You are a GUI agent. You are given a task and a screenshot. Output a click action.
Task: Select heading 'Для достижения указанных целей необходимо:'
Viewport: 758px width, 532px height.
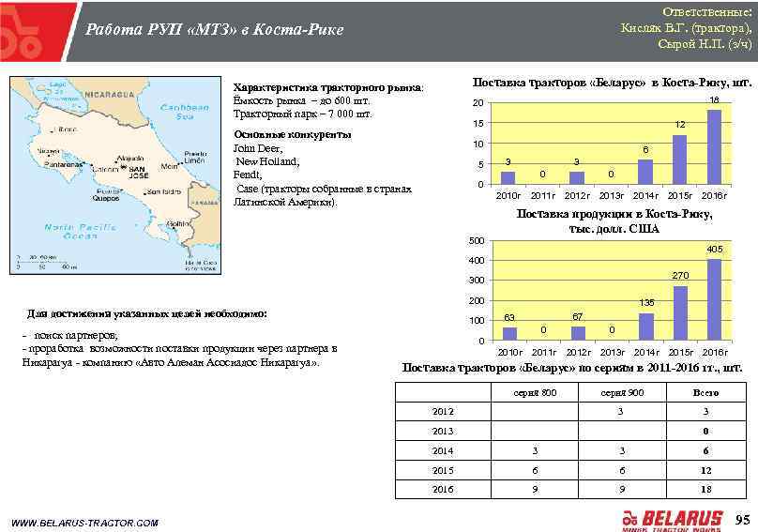(x=147, y=314)
